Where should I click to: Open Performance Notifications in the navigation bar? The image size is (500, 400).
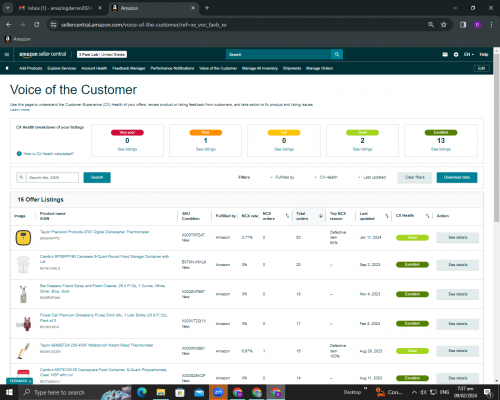click(x=172, y=68)
